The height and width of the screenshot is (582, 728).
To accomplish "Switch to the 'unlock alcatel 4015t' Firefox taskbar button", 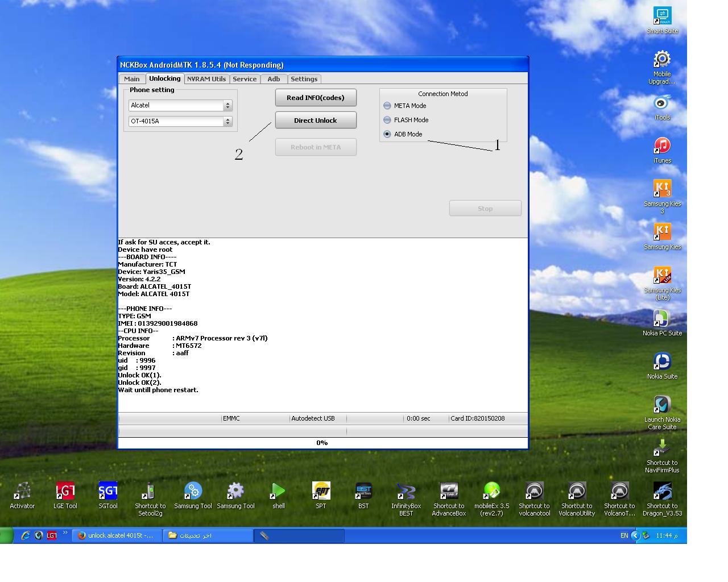I will 117,535.
